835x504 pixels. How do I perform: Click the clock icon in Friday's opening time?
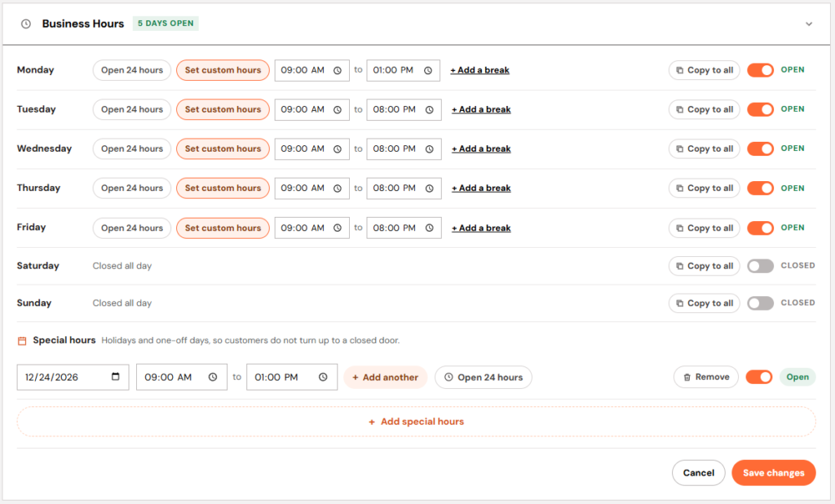pyautogui.click(x=338, y=228)
